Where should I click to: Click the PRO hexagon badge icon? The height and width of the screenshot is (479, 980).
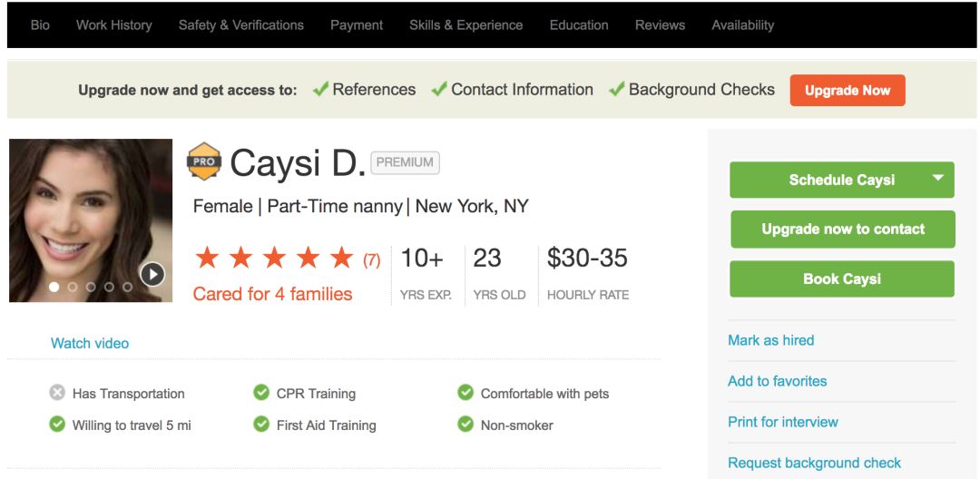(x=204, y=161)
